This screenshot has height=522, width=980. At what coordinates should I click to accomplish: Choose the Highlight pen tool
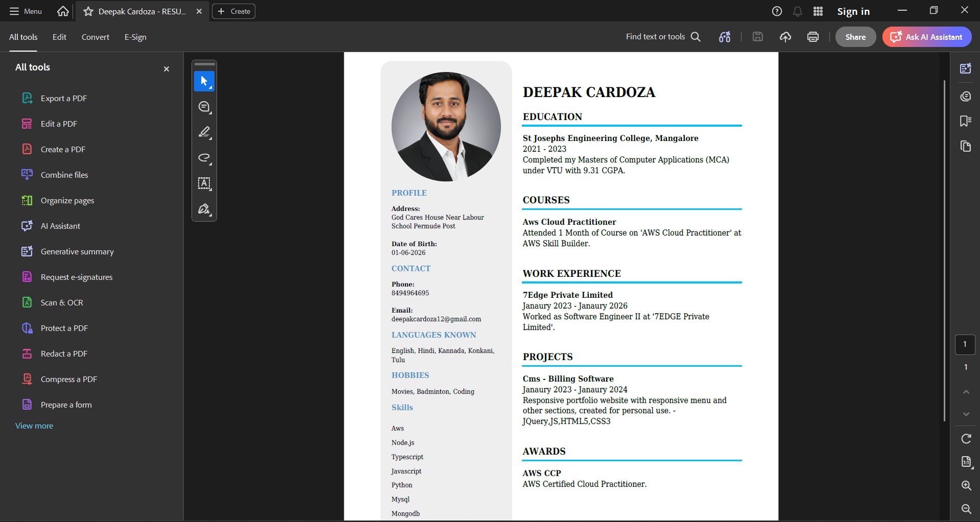click(x=204, y=132)
